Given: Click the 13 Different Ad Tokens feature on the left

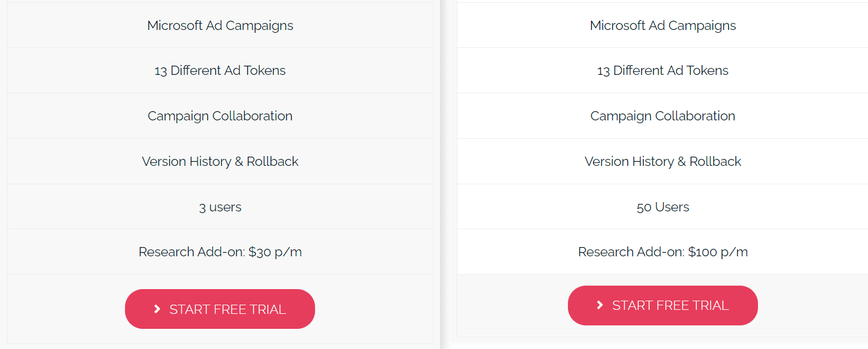Looking at the screenshot, I should (220, 70).
